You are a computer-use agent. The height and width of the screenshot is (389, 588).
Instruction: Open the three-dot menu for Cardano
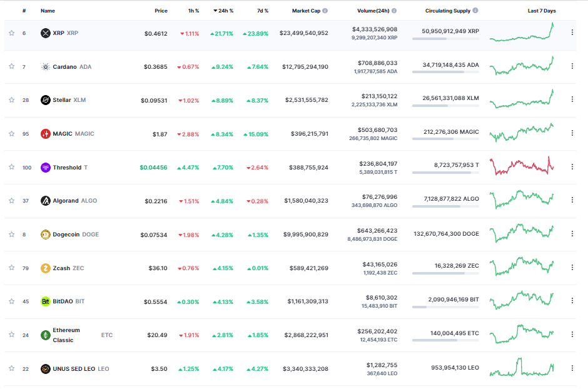pos(572,66)
